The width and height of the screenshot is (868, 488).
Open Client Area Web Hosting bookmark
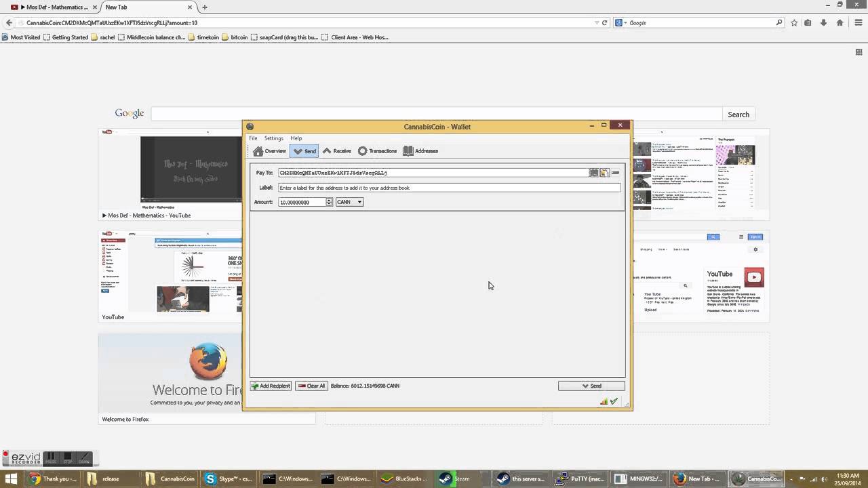click(355, 37)
